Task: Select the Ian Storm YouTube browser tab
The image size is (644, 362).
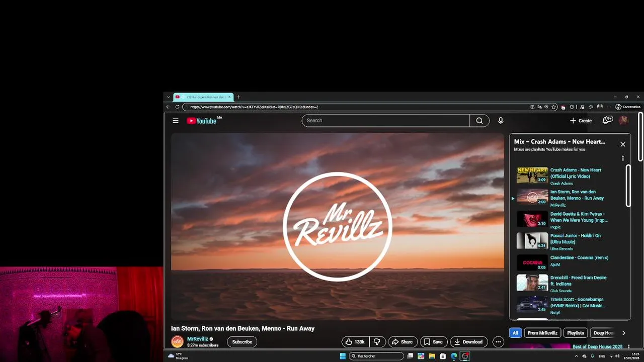Action: click(x=203, y=97)
